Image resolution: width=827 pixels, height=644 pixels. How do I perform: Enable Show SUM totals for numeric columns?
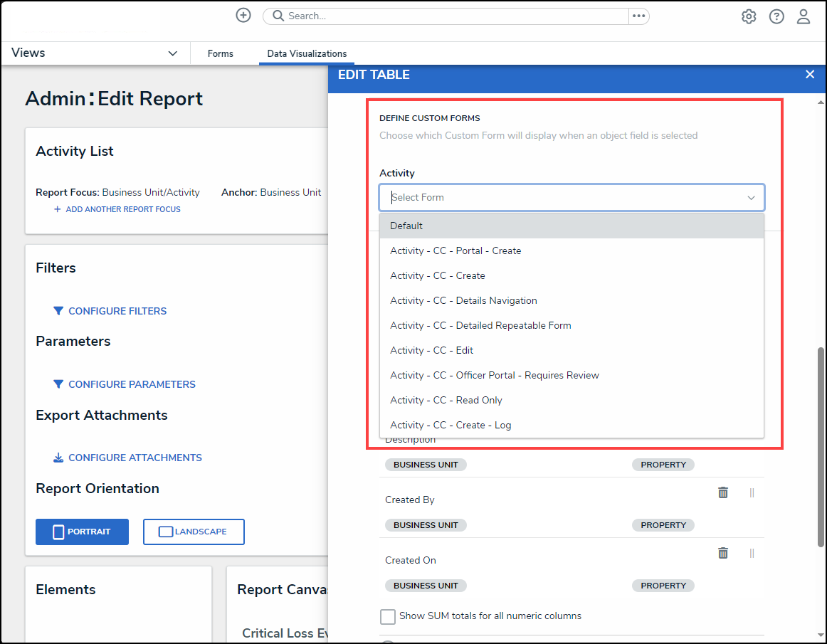[x=388, y=616]
